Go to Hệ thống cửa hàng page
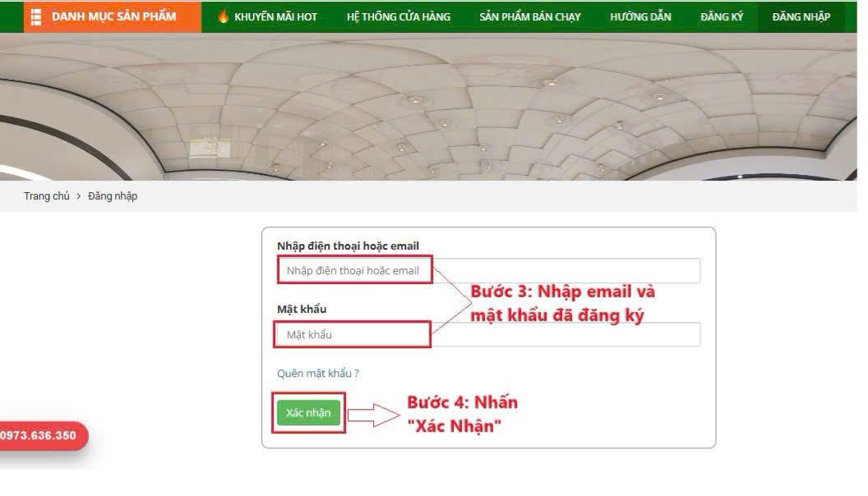The image size is (868, 496). [x=399, y=16]
